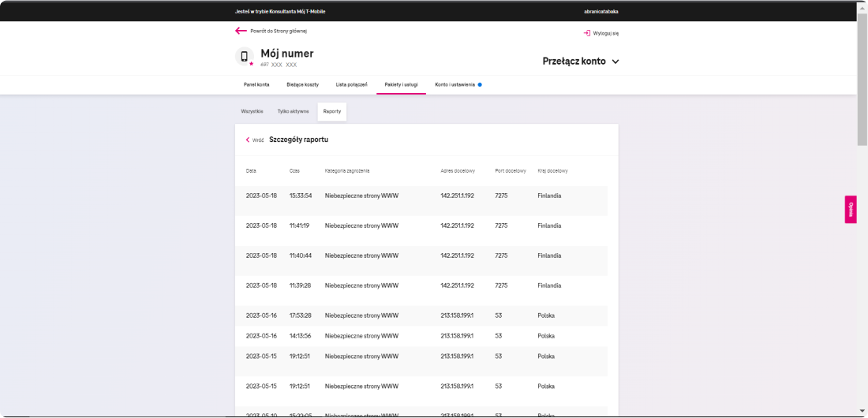Click the Wróć back chevron icon
868x418 pixels.
coord(247,140)
